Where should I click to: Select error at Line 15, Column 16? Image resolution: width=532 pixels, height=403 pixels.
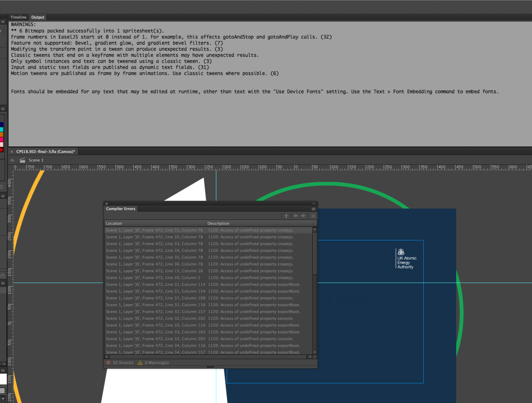(208, 271)
